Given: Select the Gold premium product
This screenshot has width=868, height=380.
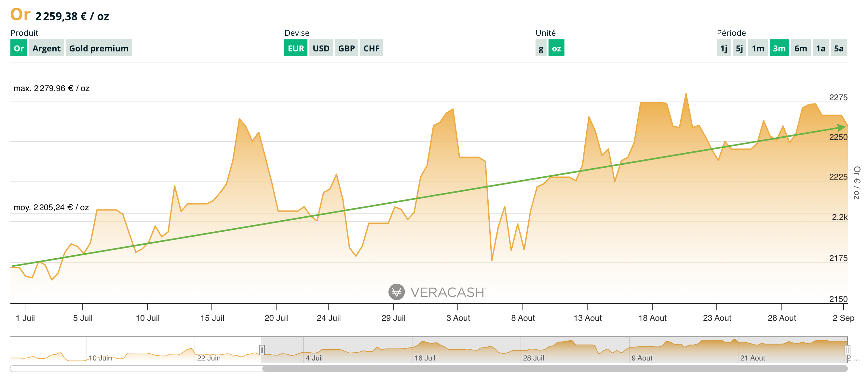Looking at the screenshot, I should 99,48.
